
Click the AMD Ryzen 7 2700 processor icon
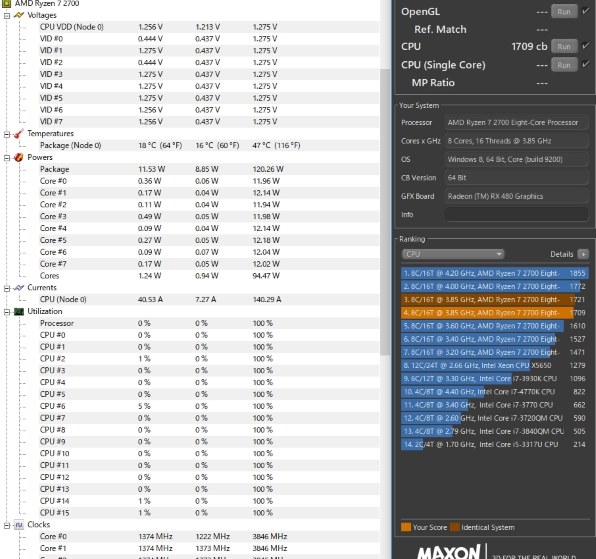6,3
